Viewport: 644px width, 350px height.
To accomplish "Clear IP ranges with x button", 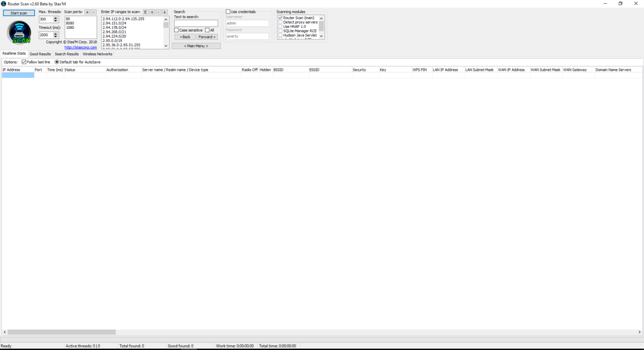I will click(165, 12).
